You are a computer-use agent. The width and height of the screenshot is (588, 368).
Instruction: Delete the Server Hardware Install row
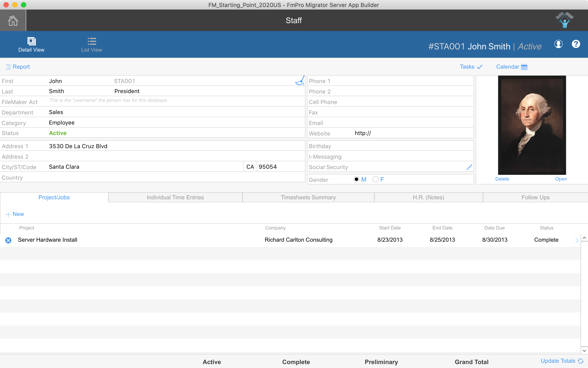(8, 240)
